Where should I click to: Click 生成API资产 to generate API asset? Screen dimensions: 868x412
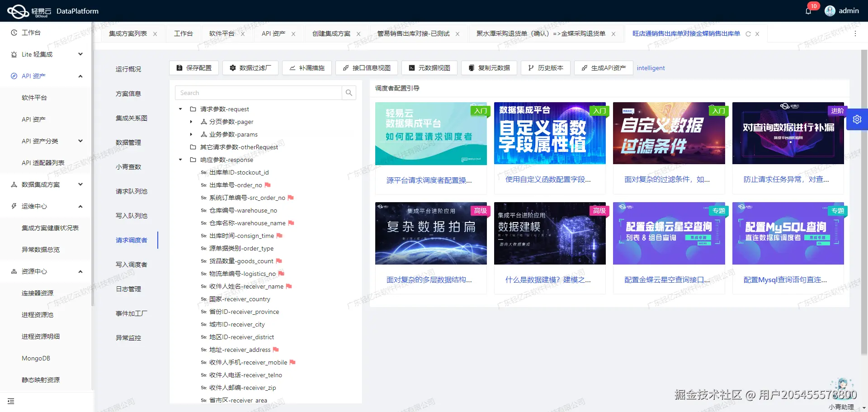[x=603, y=68]
